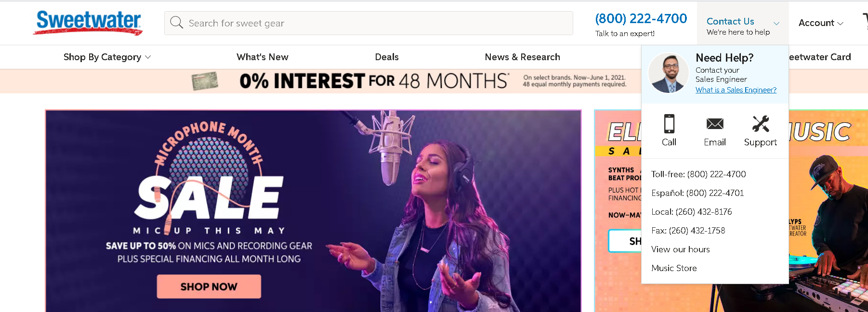Click the SHOP NOW button
The width and height of the screenshot is (868, 312).
[209, 286]
